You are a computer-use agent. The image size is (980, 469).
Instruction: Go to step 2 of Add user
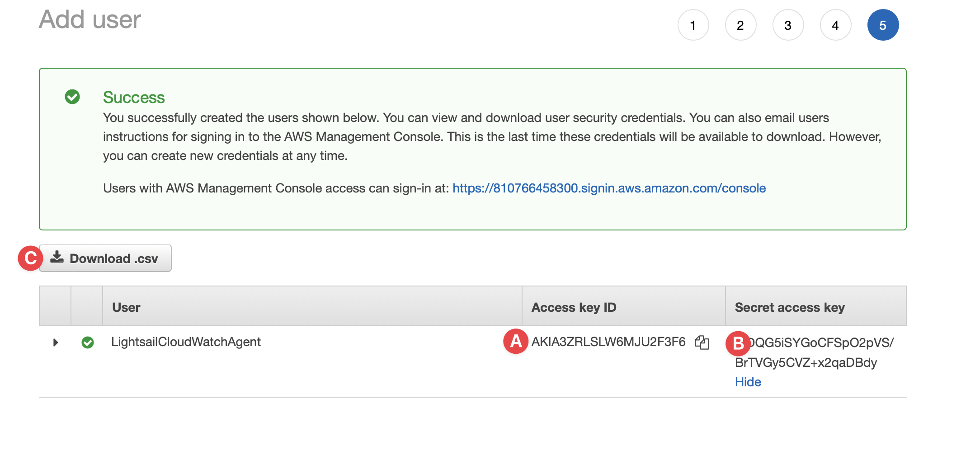740,25
